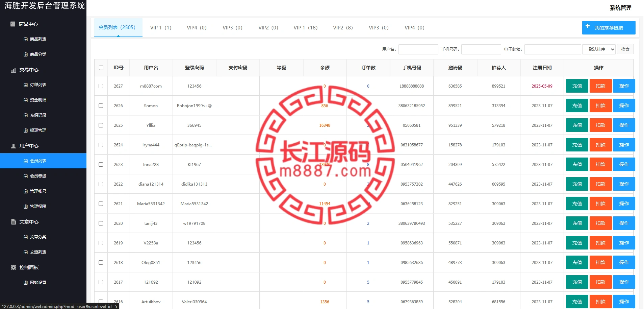Click the icon beside 管理权限
The image size is (644, 309).
coord(26,207)
